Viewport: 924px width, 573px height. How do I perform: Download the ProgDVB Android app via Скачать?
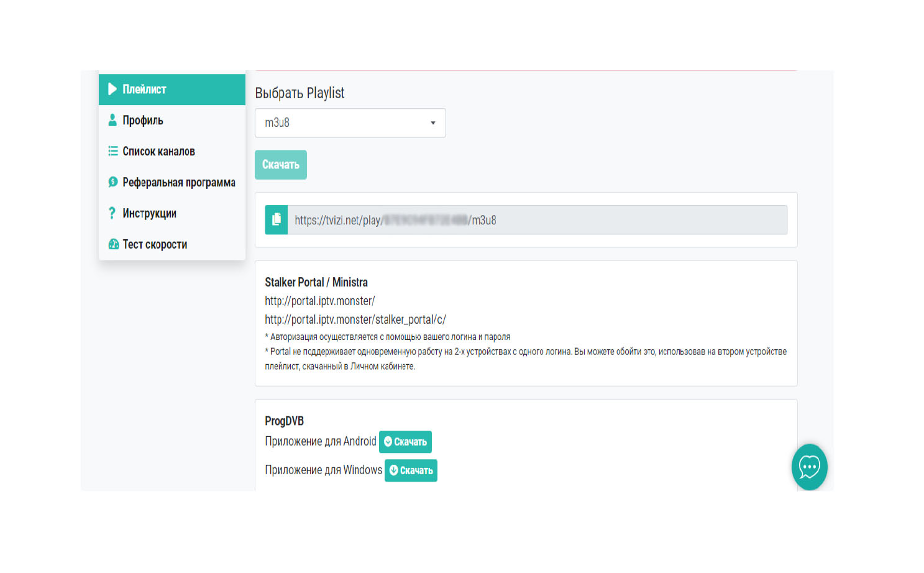coord(405,442)
